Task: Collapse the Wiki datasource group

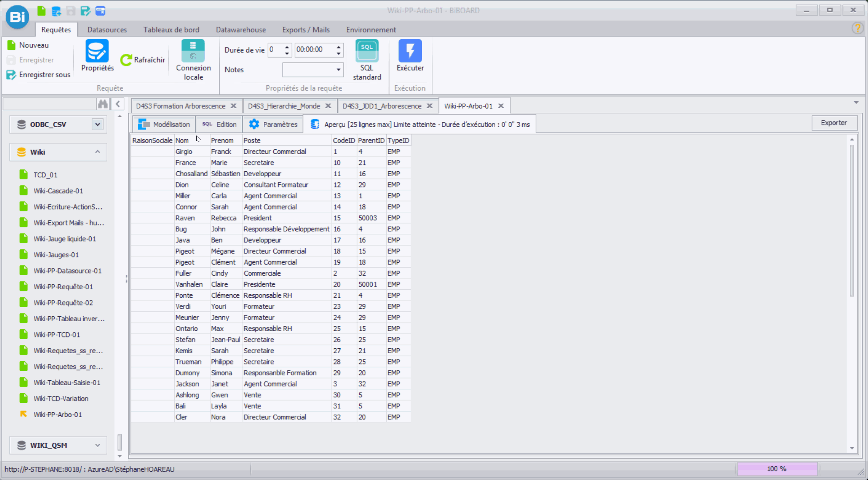Action: [x=98, y=152]
